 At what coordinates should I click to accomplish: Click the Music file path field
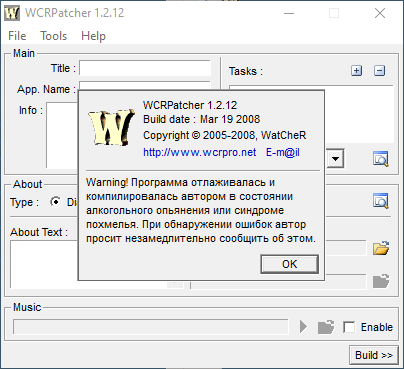(151, 327)
